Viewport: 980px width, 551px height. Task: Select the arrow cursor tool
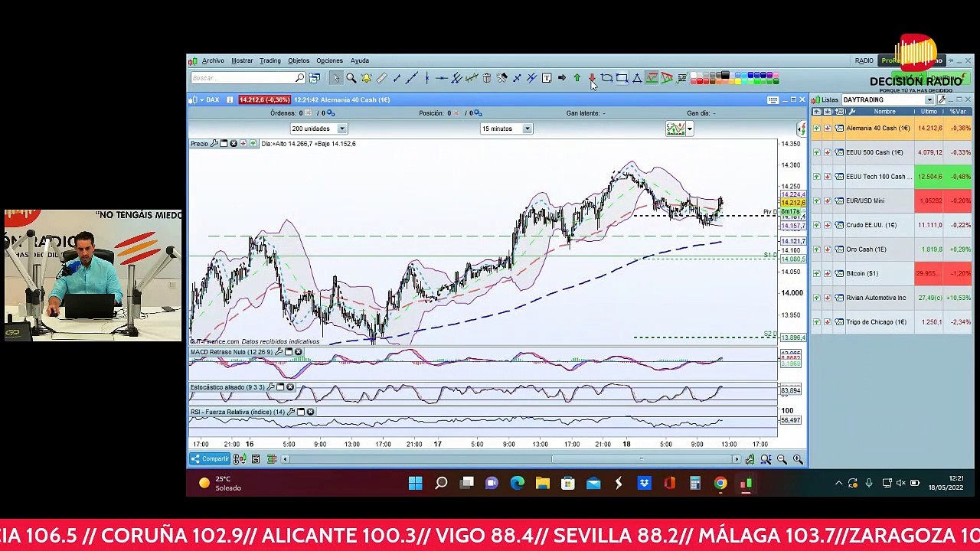(335, 78)
